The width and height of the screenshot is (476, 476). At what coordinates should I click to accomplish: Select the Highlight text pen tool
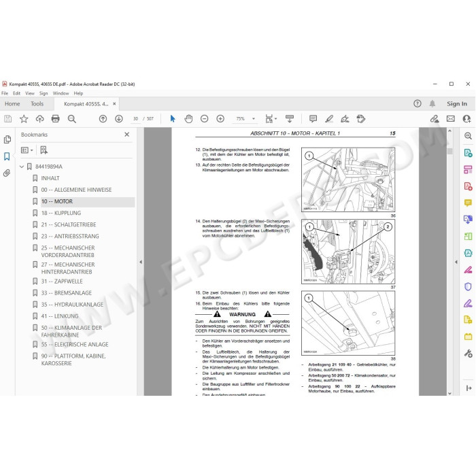point(329,119)
